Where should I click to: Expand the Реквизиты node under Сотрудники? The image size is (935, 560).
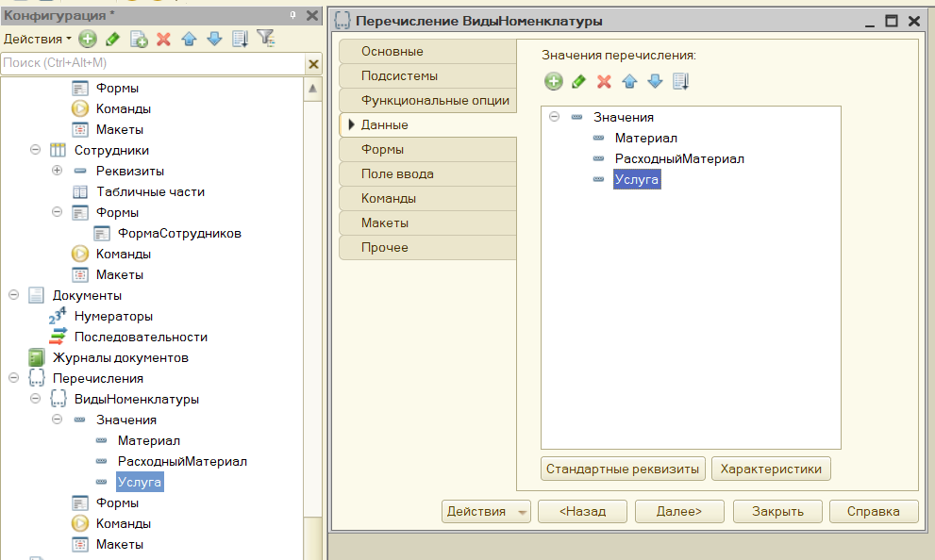click(x=57, y=171)
